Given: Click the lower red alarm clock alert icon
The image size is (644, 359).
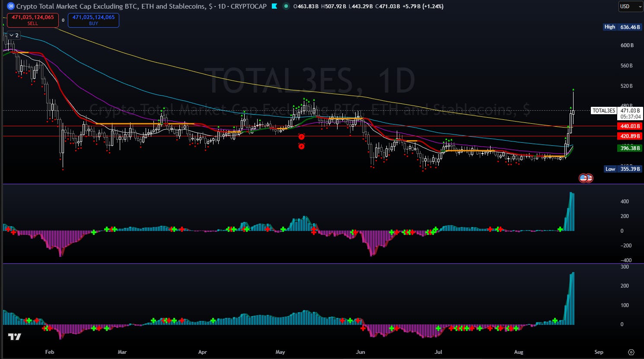Looking at the screenshot, I should [x=302, y=146].
